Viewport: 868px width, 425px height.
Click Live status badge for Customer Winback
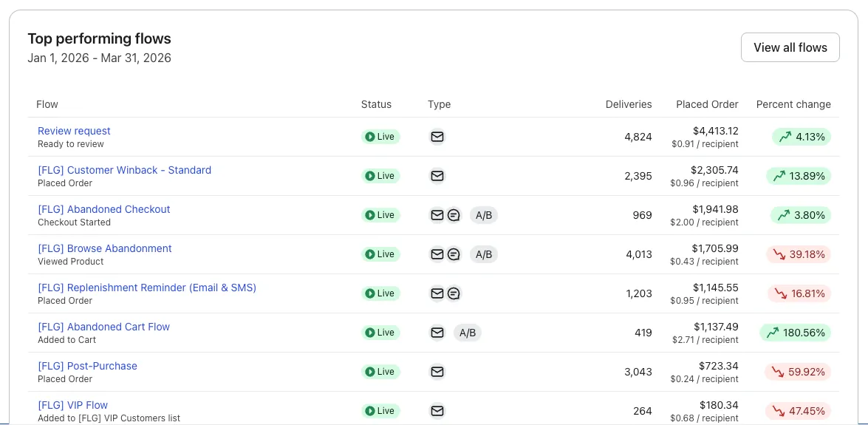[380, 176]
